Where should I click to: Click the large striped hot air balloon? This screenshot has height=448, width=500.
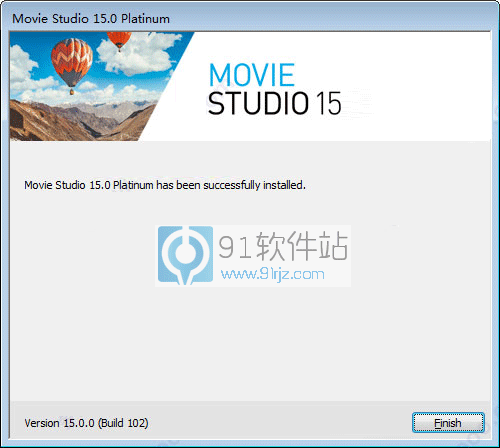[72, 65]
